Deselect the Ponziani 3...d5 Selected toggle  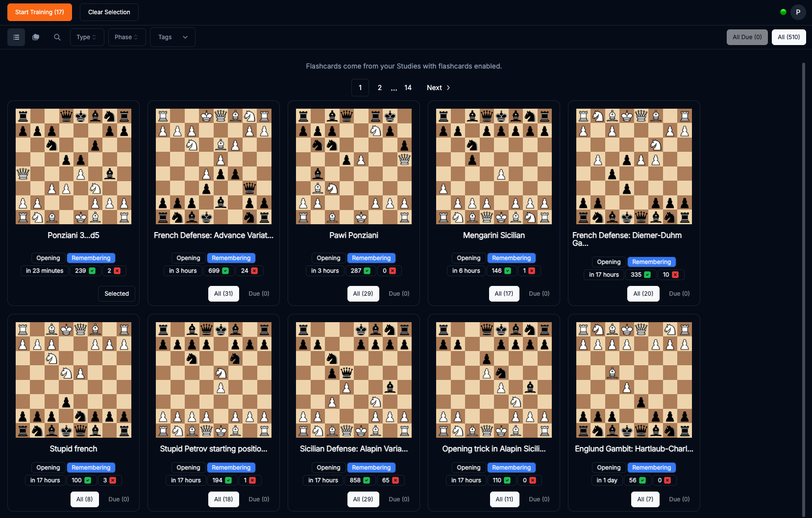pos(117,294)
